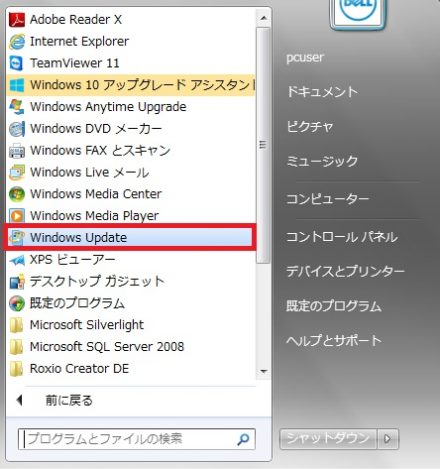Viewport: 440px width, 469px height.
Task: Click the Windows DVD メーカー icon
Action: [x=17, y=129]
